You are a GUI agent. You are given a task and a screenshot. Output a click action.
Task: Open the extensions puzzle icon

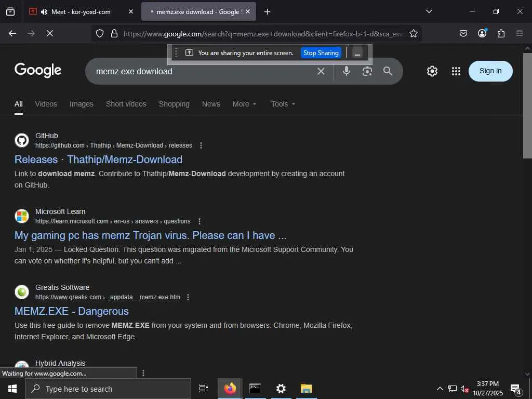pyautogui.click(x=501, y=33)
